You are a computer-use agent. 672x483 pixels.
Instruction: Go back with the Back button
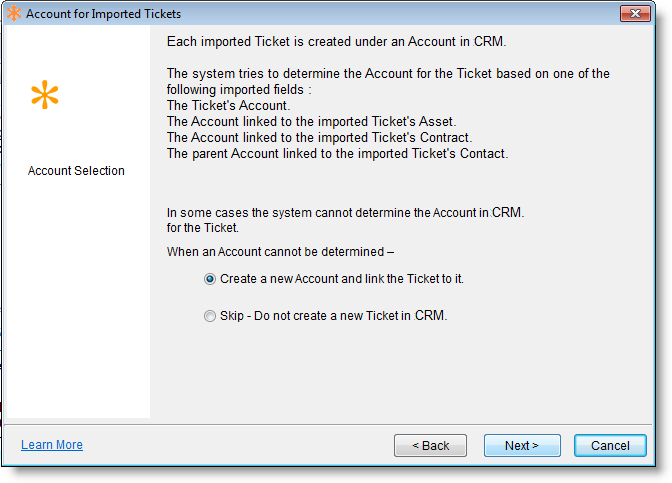(430, 446)
